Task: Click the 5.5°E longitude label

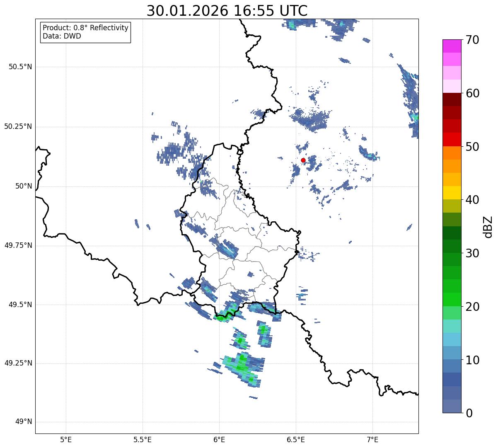Action: tap(143, 439)
